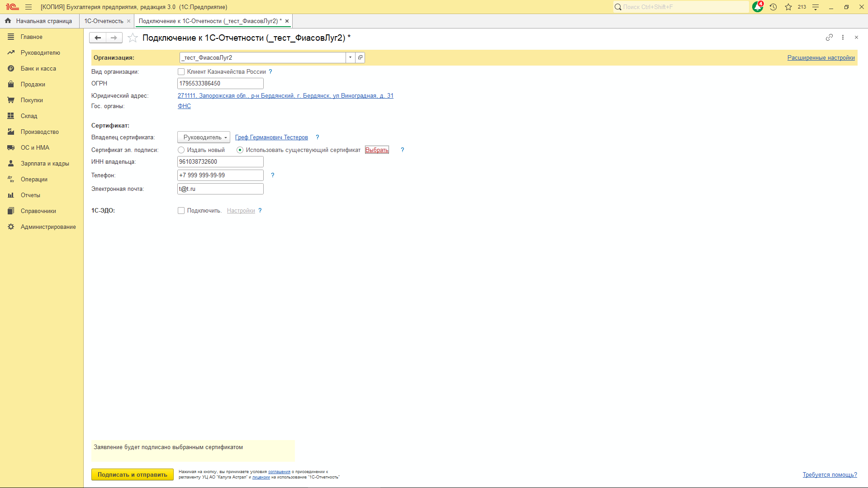Open соглашения link in footer
868x488 pixels.
click(279, 472)
